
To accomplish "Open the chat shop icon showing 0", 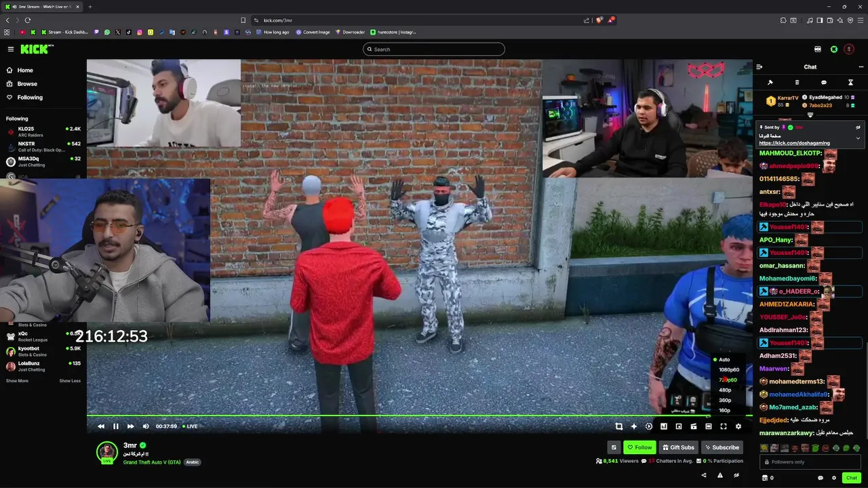I will pos(768,478).
